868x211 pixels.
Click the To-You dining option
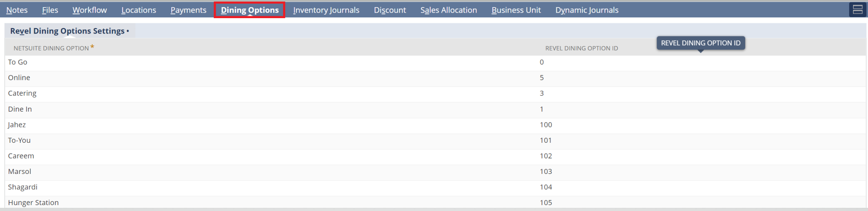coord(19,140)
